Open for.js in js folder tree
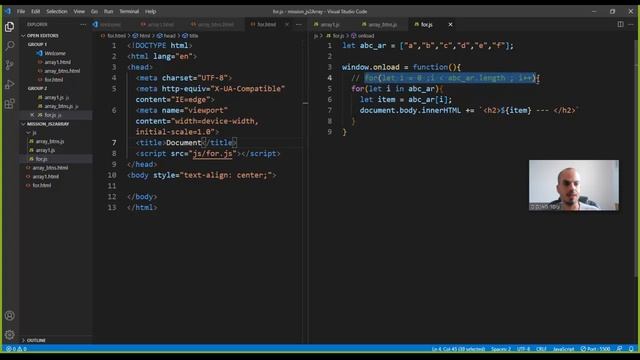Viewport: 640px width, 360px height. [x=41, y=159]
